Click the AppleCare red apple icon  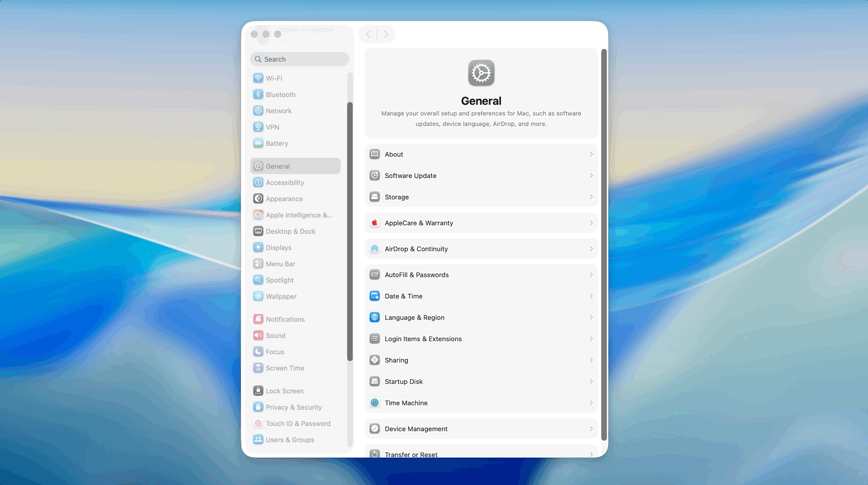(x=375, y=223)
